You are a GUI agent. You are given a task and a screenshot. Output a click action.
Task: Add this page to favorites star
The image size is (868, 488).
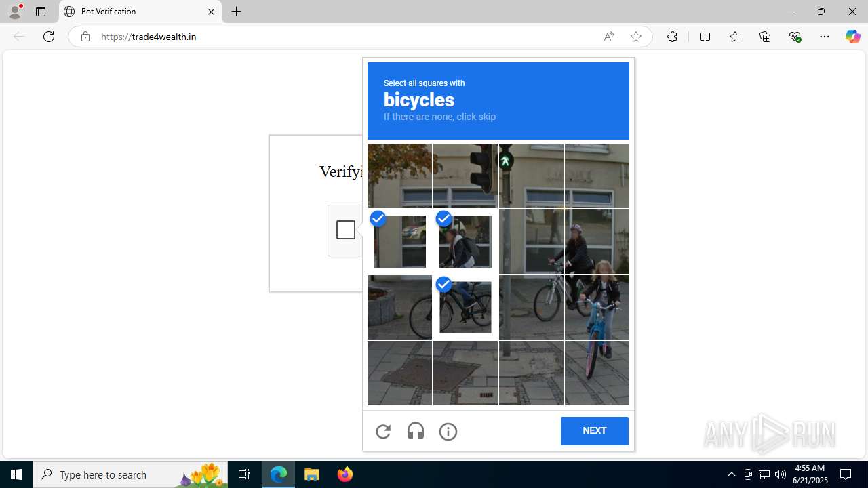636,37
